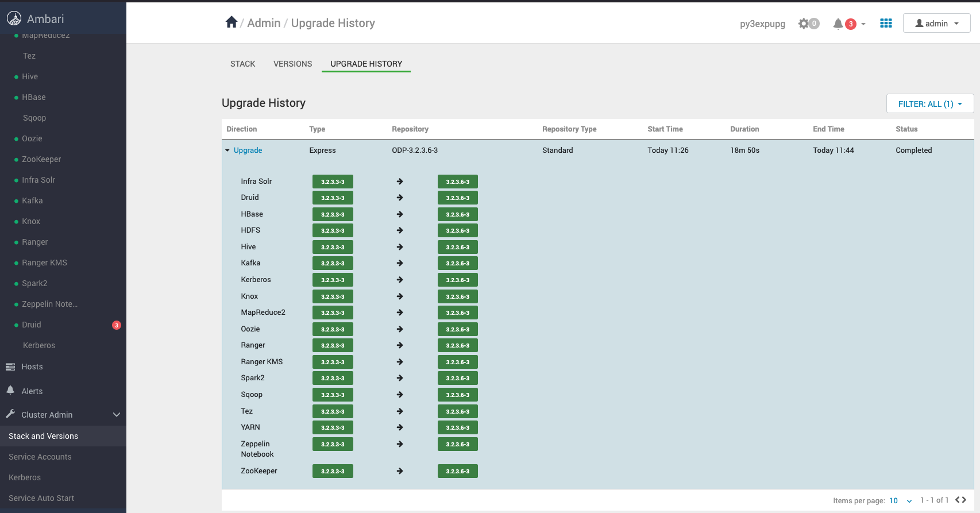Go to the previous history page arrow
The width and height of the screenshot is (980, 513).
(958, 500)
